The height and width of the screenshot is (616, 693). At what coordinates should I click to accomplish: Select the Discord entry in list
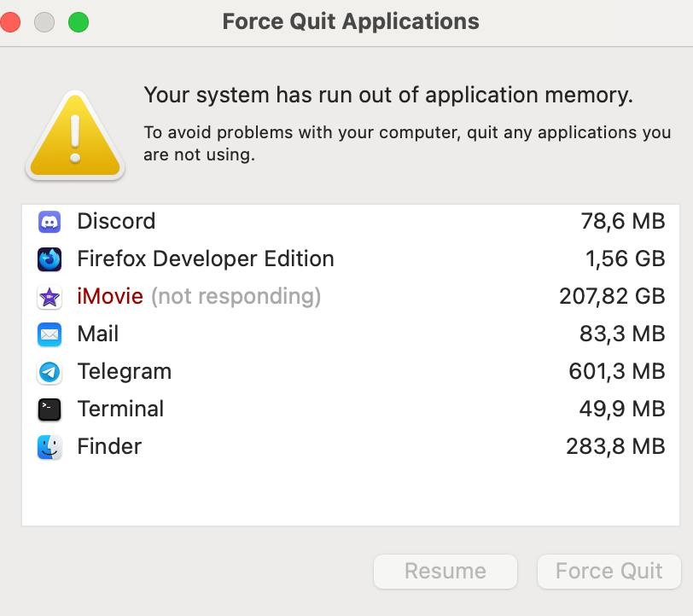click(351, 221)
